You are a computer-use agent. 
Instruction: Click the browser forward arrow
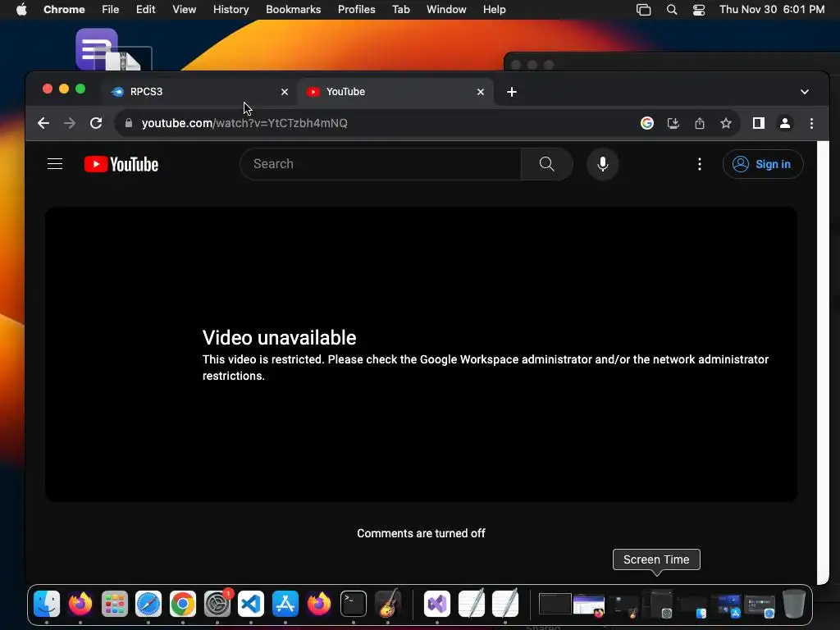tap(70, 123)
